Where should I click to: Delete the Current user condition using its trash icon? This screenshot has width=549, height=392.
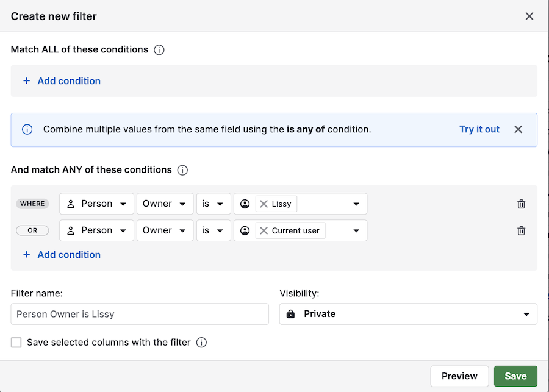[x=521, y=230]
